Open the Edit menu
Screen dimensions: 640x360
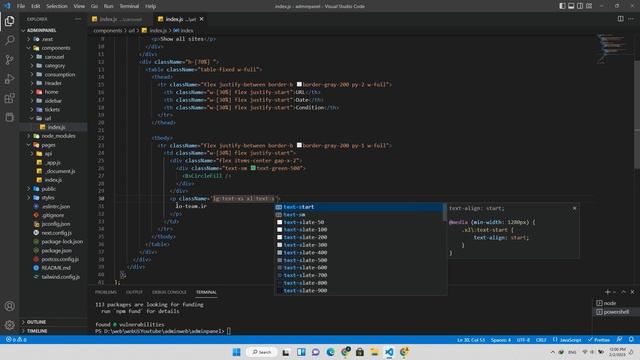click(36, 6)
